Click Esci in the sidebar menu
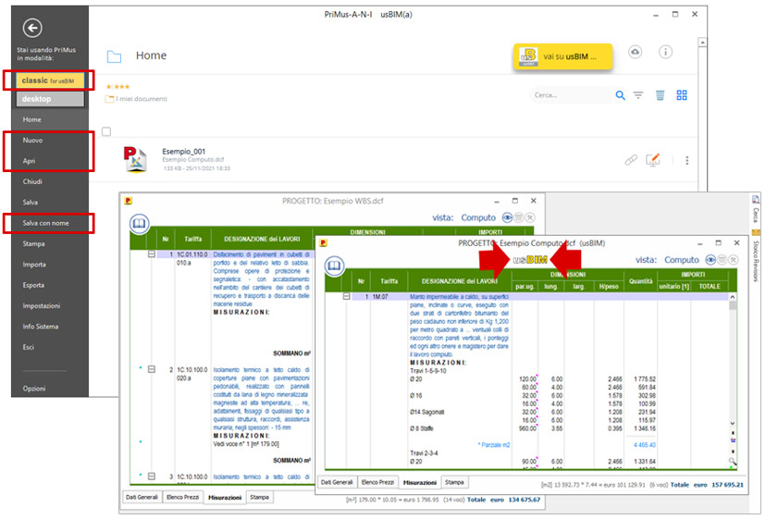Screen dimensions: 778x532 (x=29, y=347)
